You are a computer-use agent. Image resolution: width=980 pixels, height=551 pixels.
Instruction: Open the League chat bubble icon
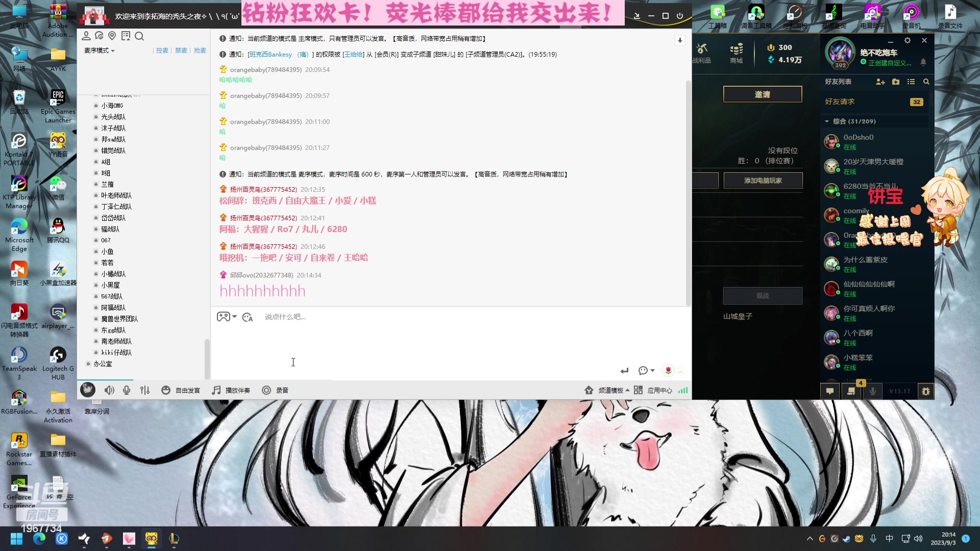(830, 391)
